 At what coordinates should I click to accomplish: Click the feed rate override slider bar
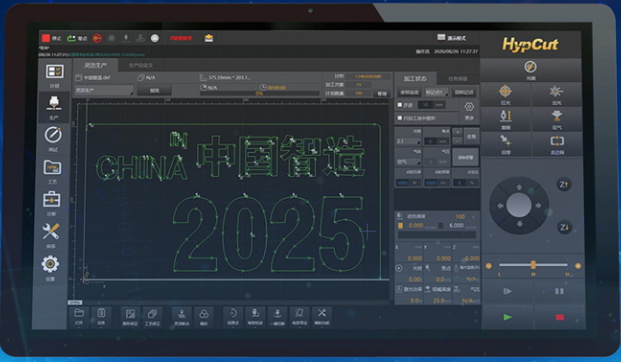click(437, 235)
